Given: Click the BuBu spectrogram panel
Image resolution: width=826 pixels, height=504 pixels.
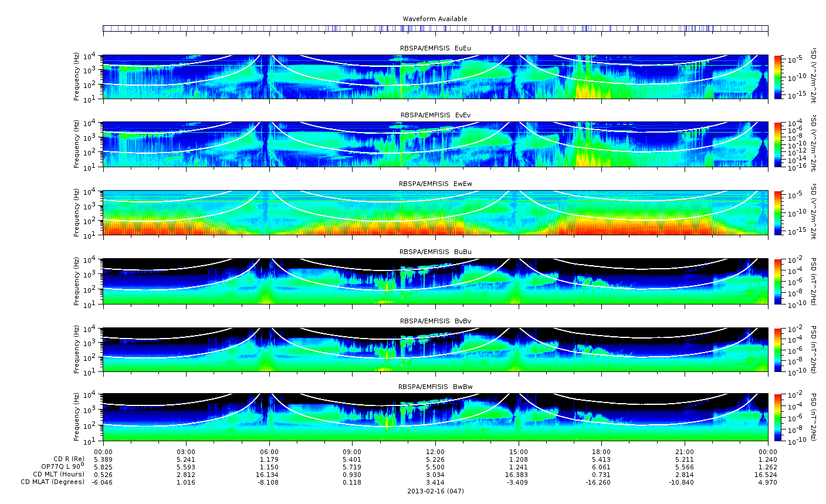Looking at the screenshot, I should coord(435,281).
